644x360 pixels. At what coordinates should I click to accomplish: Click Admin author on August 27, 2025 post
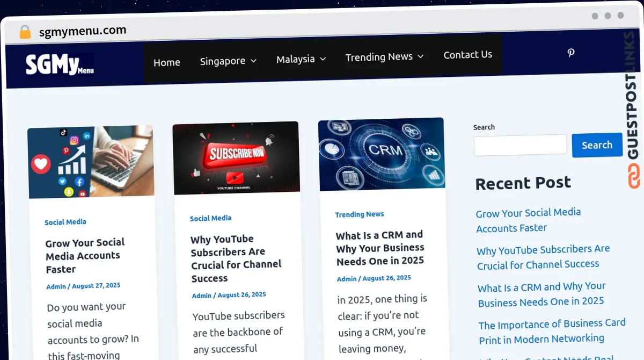click(56, 286)
